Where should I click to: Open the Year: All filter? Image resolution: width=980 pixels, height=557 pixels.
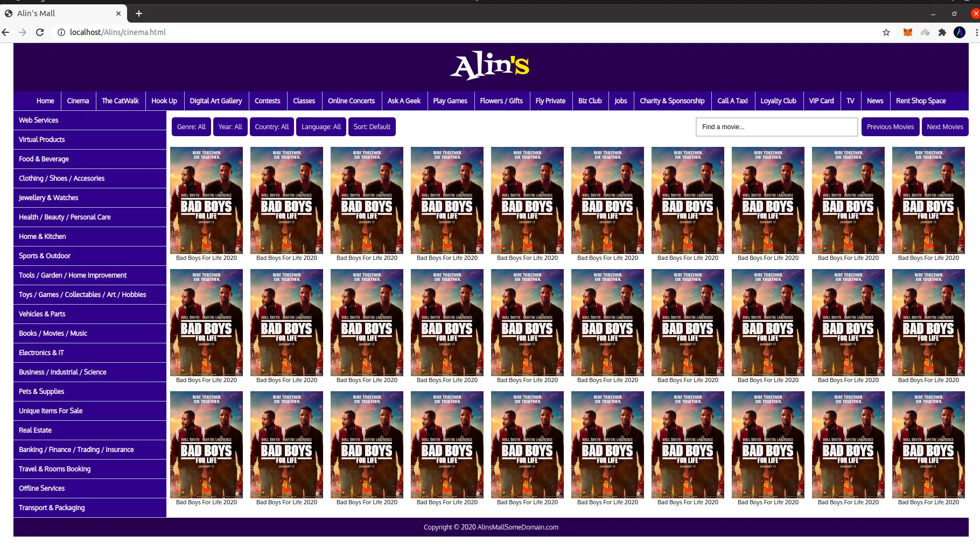[x=230, y=127]
